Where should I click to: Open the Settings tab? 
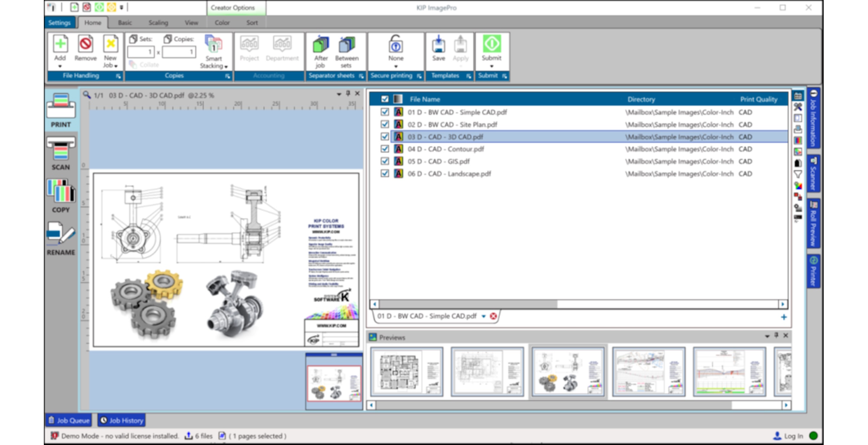pyautogui.click(x=59, y=23)
